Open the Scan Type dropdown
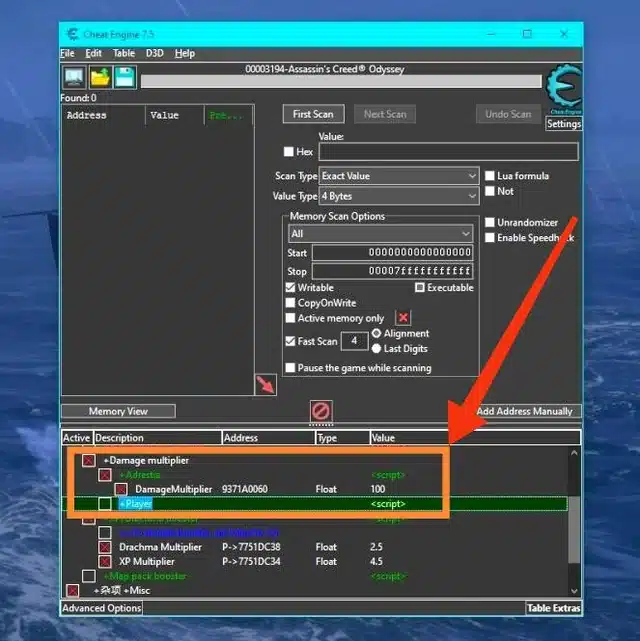 click(x=398, y=176)
